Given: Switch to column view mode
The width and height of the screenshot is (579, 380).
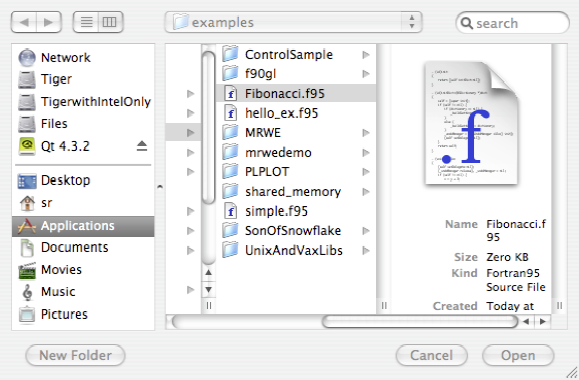Looking at the screenshot, I should pyautogui.click(x=110, y=22).
